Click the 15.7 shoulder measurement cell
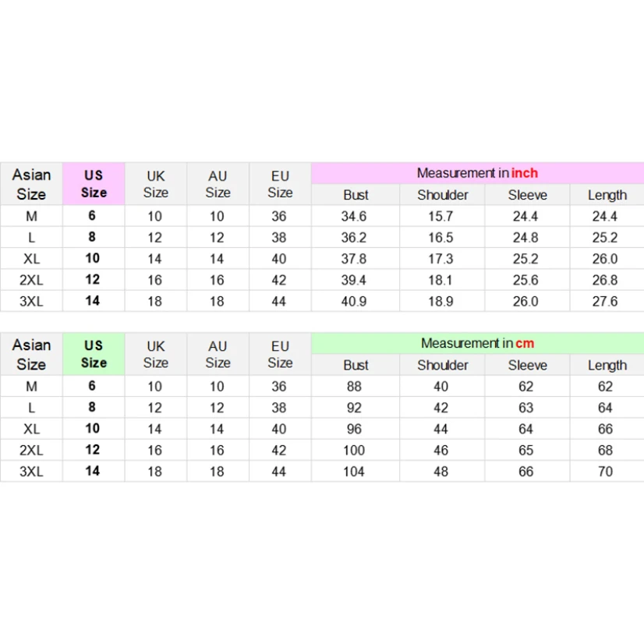 (441, 217)
